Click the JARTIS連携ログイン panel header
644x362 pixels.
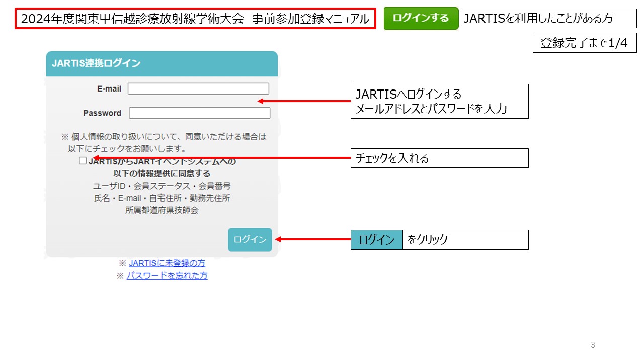[162, 64]
